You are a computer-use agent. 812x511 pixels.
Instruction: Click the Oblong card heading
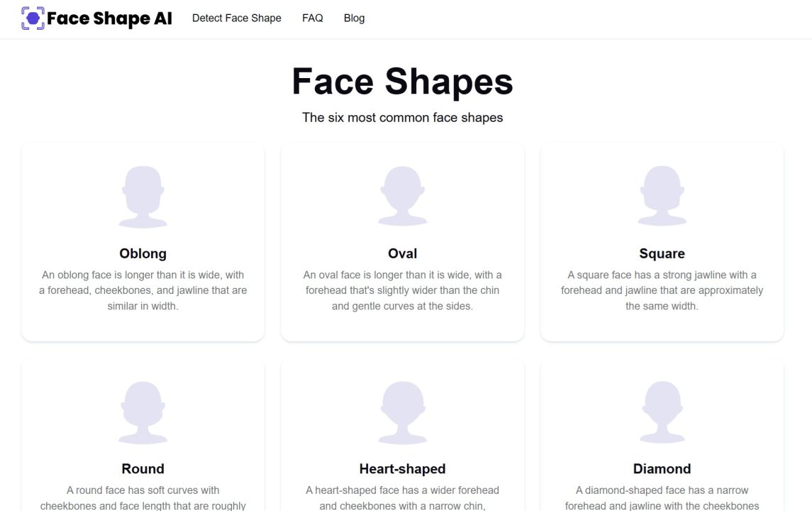pos(143,253)
